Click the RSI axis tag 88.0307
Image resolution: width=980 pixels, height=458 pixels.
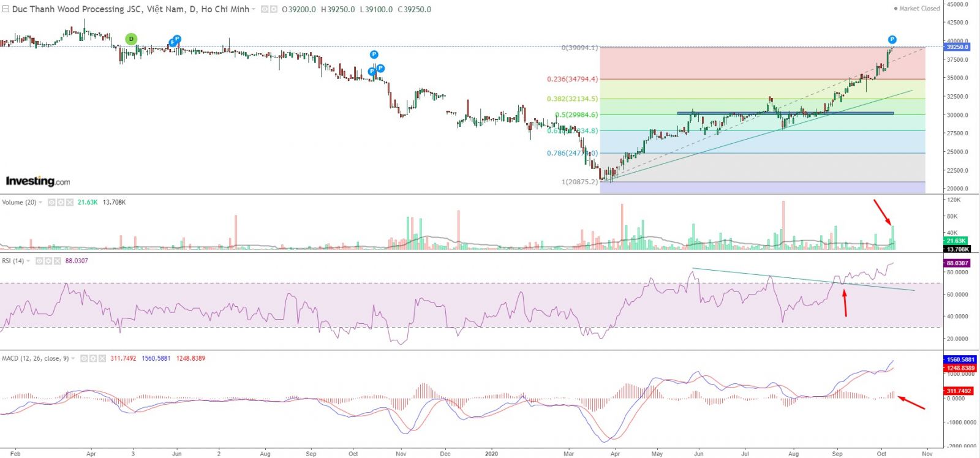(x=957, y=263)
